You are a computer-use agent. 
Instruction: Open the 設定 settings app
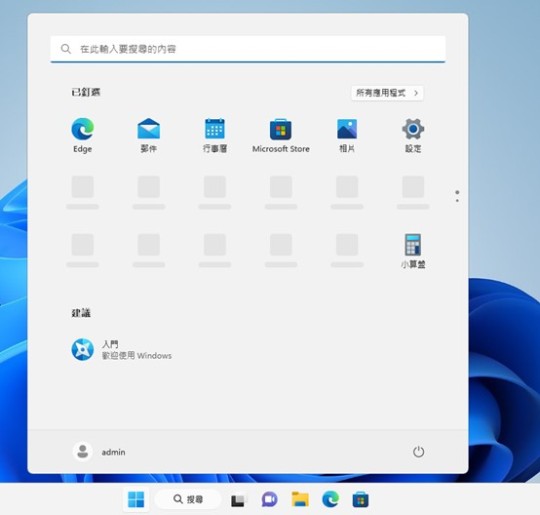pos(413,135)
